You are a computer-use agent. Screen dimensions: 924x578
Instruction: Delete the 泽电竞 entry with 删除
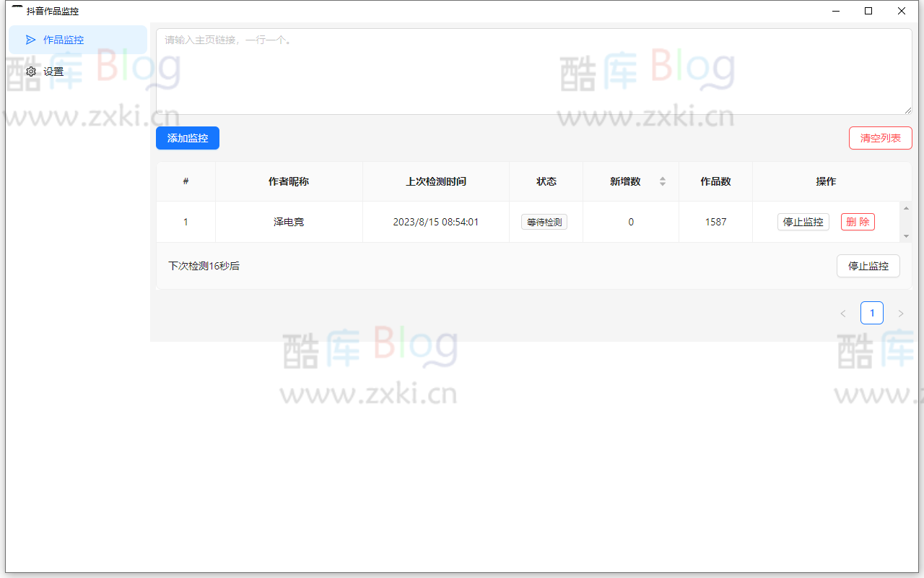pyautogui.click(x=858, y=222)
